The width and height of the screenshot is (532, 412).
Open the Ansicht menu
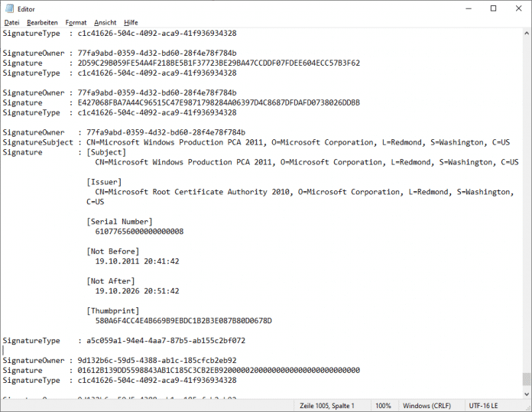[105, 22]
